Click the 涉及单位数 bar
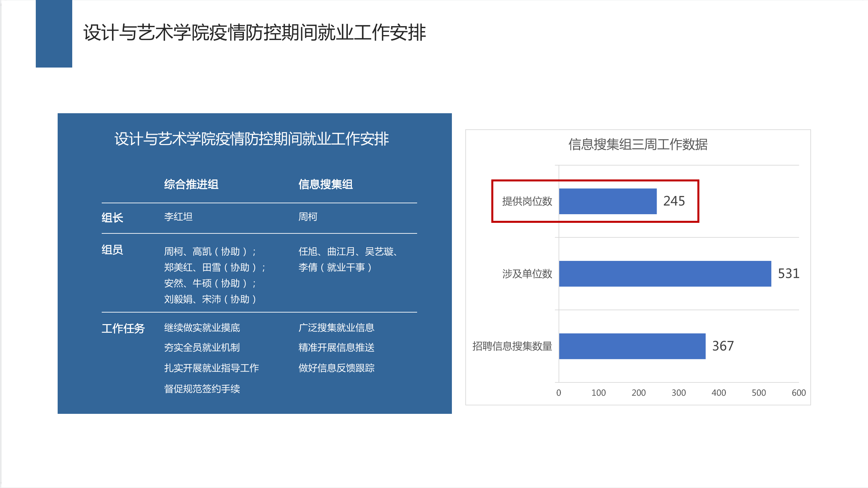 [x=665, y=273]
